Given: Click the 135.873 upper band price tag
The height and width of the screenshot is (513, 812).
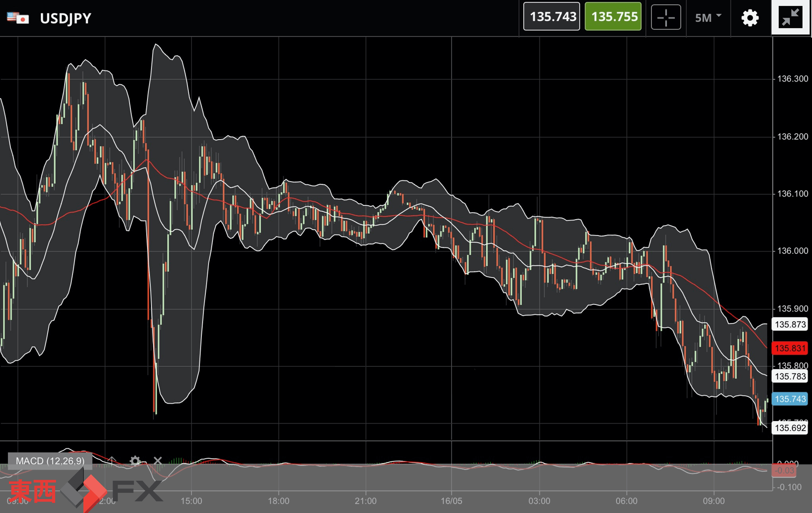Looking at the screenshot, I should [790, 324].
